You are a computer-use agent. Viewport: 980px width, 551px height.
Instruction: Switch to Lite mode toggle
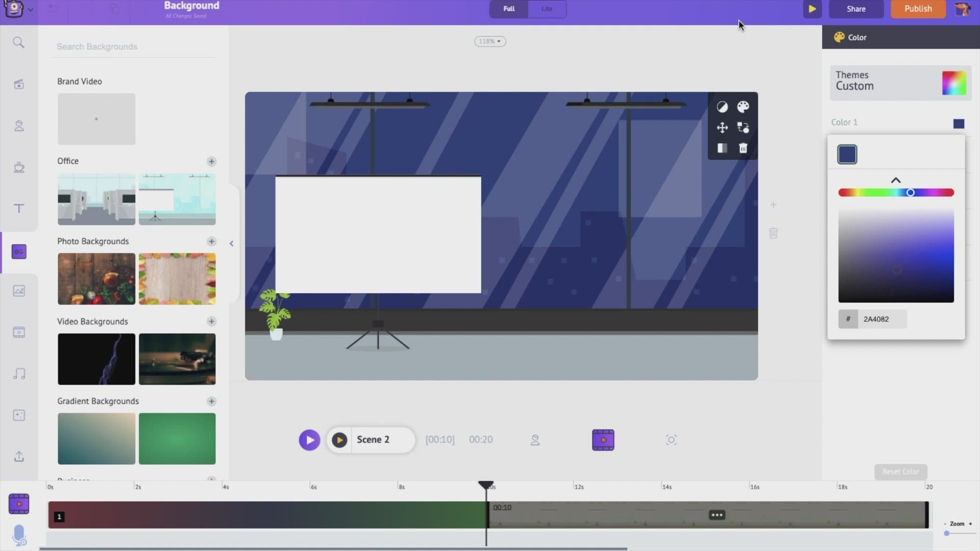click(547, 9)
